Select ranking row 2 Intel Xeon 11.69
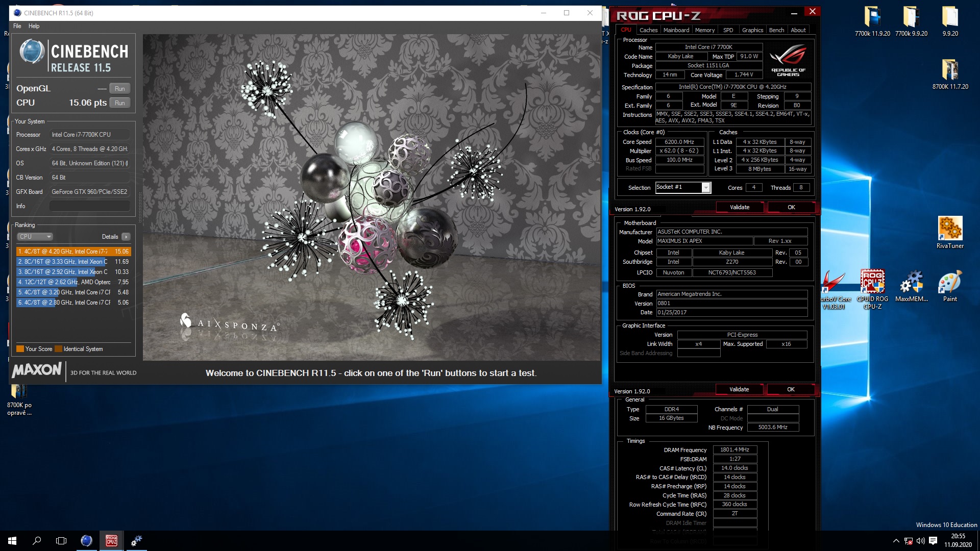This screenshot has height=551, width=980. tap(73, 262)
